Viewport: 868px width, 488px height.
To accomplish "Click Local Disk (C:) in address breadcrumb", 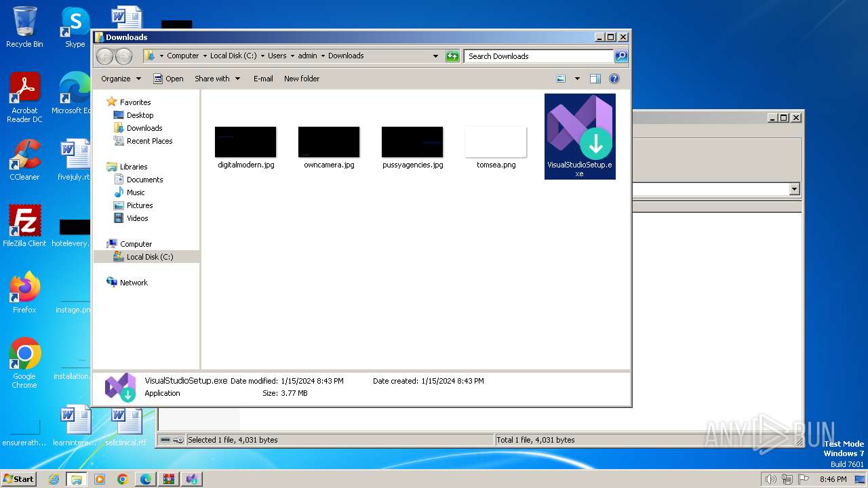I will click(233, 56).
